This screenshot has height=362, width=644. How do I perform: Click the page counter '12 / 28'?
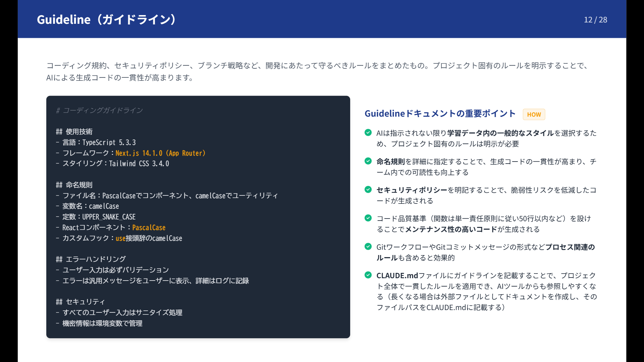click(595, 20)
